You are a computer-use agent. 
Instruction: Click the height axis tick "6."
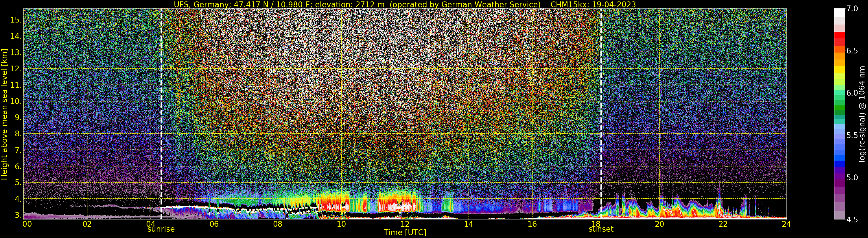tap(18, 166)
